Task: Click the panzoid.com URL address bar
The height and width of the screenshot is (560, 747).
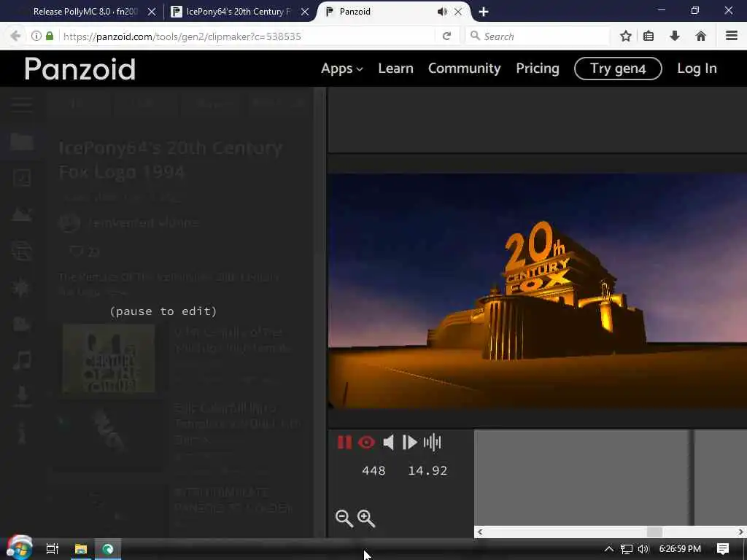Action: [x=248, y=36]
